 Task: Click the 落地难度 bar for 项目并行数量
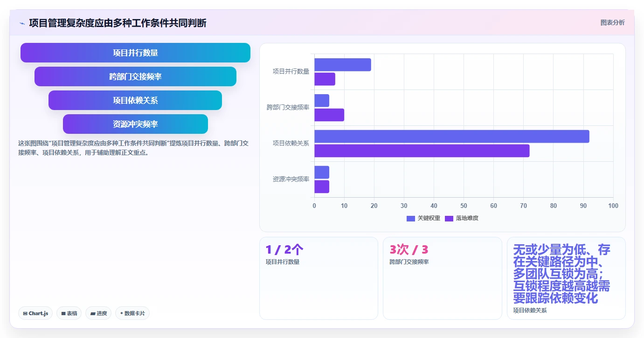(325, 79)
